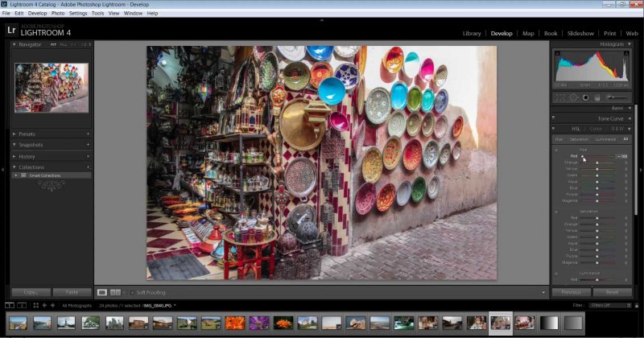Clear History with the X icon

[88, 156]
